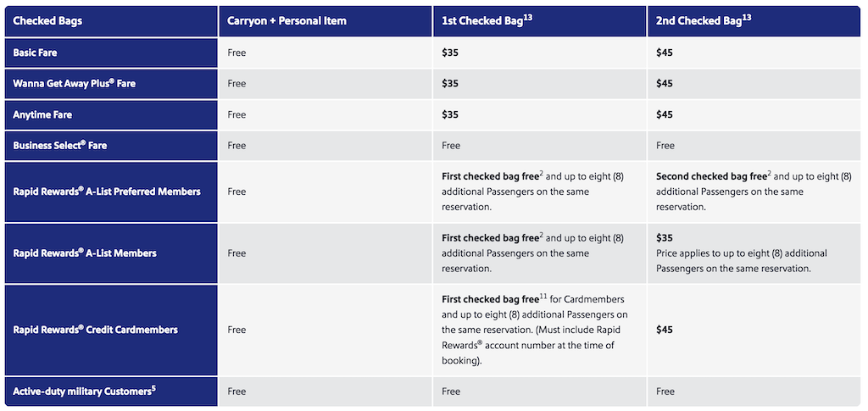Image resolution: width=868 pixels, height=411 pixels.
Task: Click the Checked Bags header cell
Action: coord(111,21)
